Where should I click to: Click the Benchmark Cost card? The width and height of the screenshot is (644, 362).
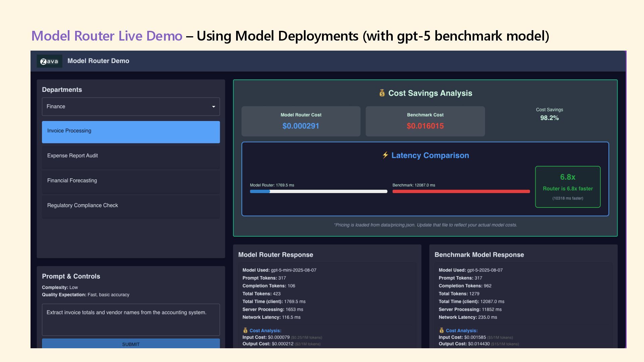(x=425, y=121)
